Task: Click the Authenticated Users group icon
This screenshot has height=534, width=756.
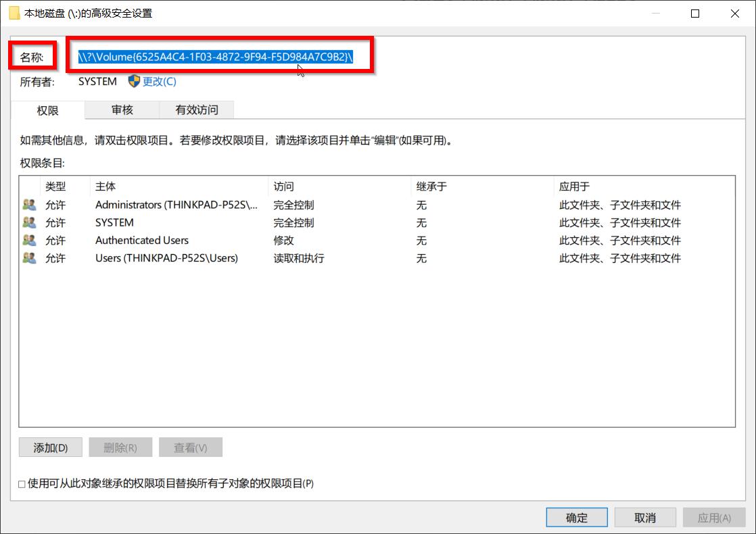Action: tap(29, 240)
